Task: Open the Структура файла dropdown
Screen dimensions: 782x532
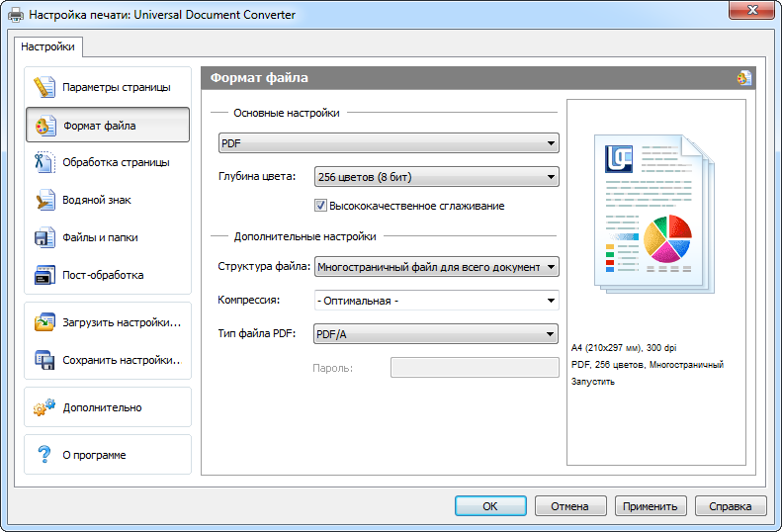Action: (436, 267)
